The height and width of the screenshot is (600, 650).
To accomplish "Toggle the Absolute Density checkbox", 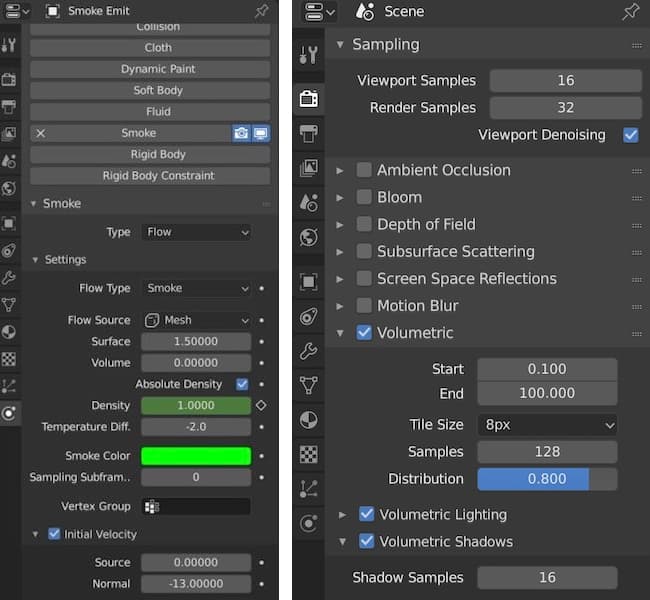I will click(x=242, y=384).
